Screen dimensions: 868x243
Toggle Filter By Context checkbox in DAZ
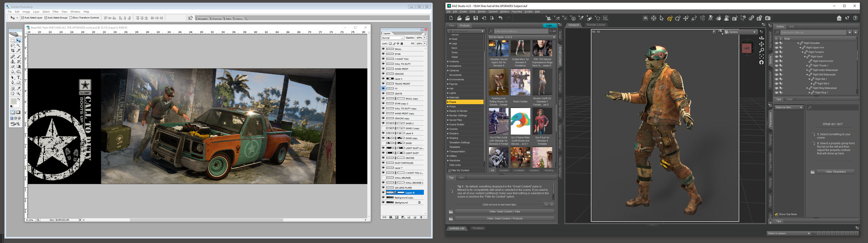(449, 170)
